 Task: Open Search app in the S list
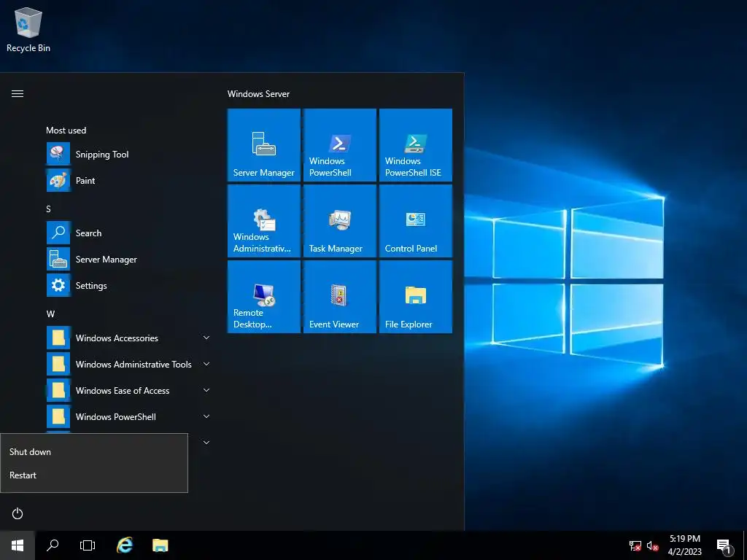[x=128, y=233]
